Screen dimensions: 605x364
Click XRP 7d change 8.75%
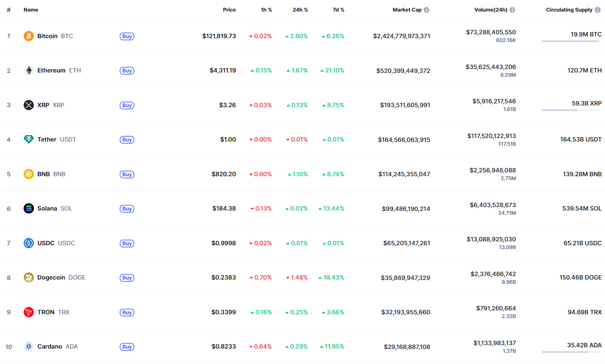(333, 105)
